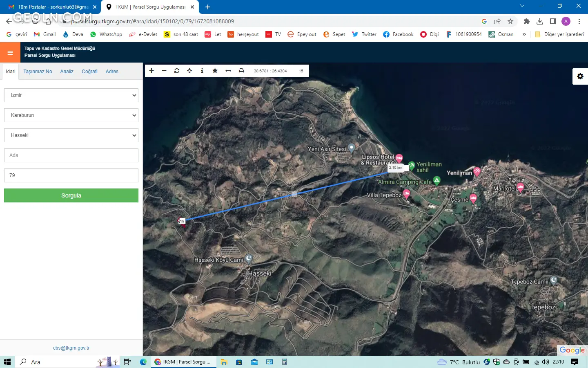
Task: Switch to the Coğrafi tab
Action: pyautogui.click(x=89, y=72)
